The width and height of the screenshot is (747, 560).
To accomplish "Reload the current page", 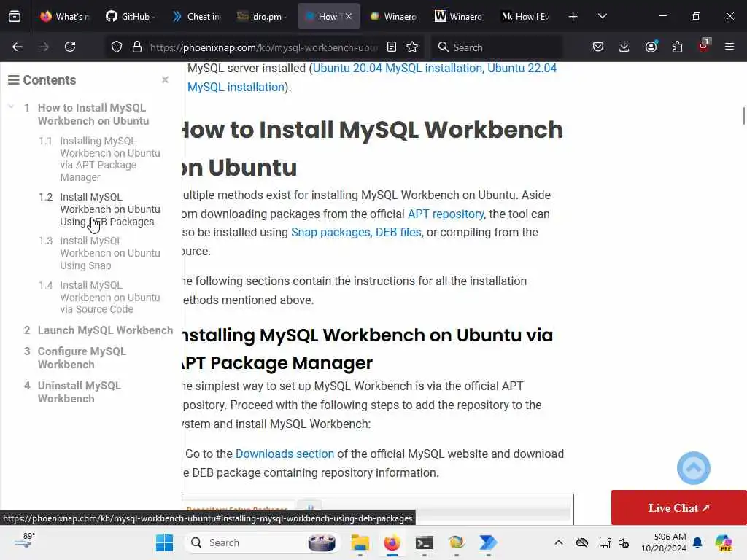I will pyautogui.click(x=70, y=47).
